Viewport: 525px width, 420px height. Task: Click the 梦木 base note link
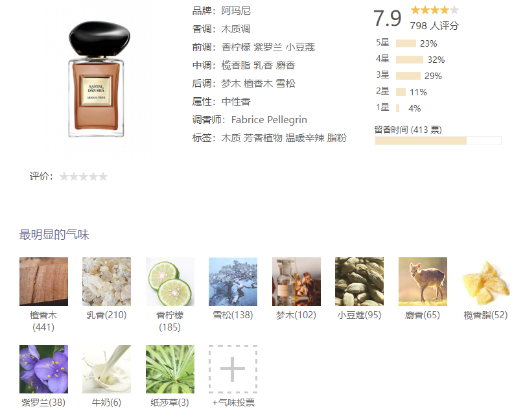(231, 84)
